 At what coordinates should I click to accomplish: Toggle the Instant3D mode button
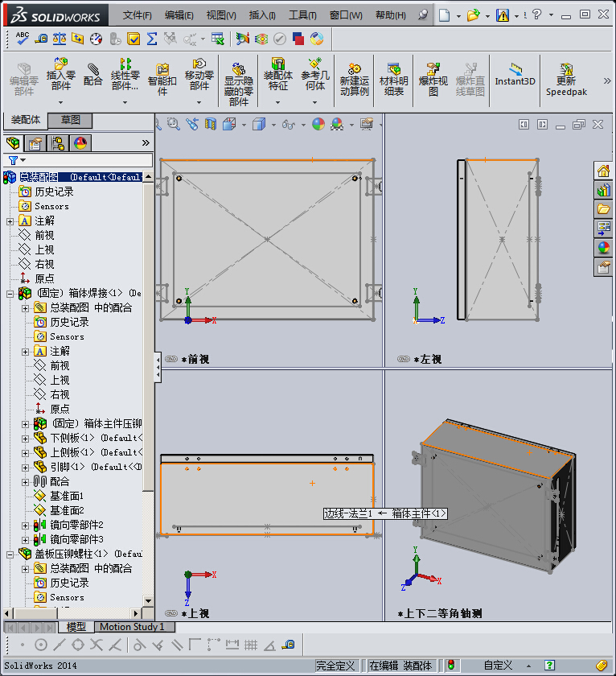click(x=515, y=74)
